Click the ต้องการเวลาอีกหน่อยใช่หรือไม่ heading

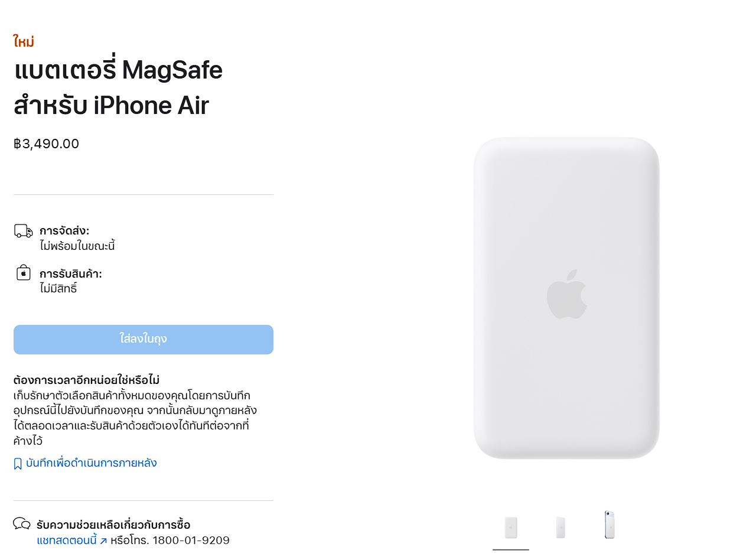coord(86,379)
